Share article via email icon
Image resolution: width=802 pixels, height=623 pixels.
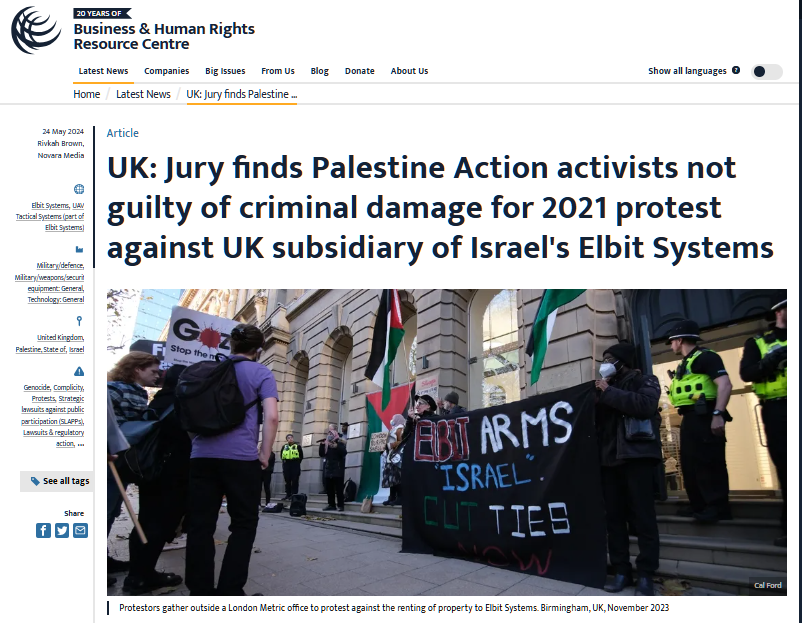point(80,530)
